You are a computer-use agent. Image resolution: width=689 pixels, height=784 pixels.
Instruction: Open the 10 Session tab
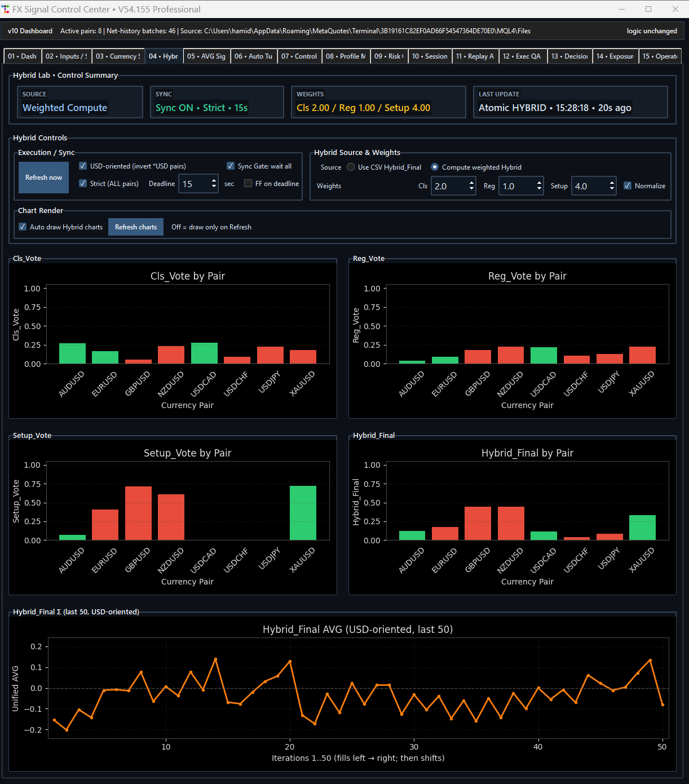pyautogui.click(x=430, y=56)
